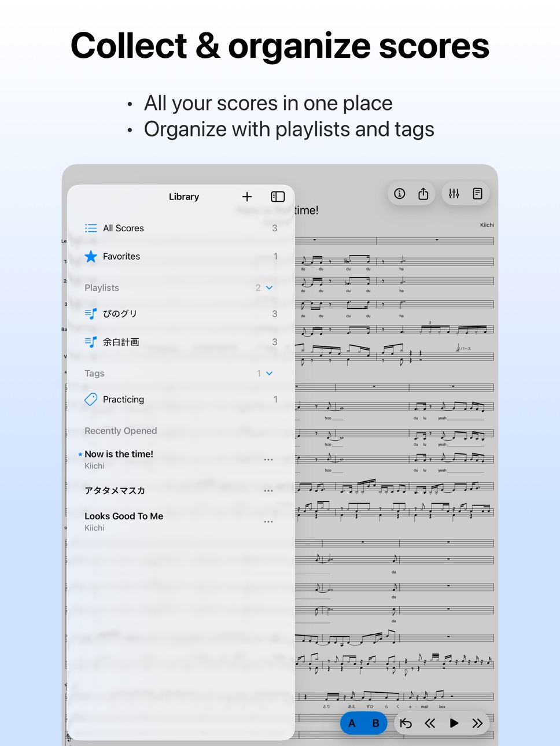Click the Recently Opened header
The height and width of the screenshot is (746, 560).
[121, 431]
